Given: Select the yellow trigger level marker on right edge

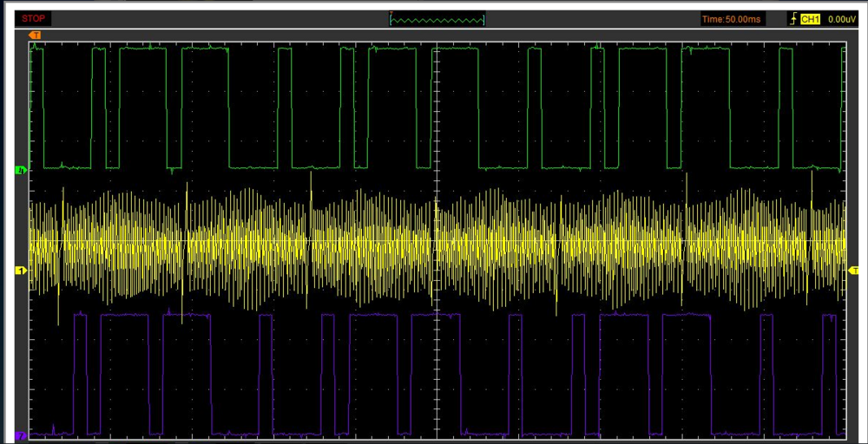Looking at the screenshot, I should [x=853, y=271].
